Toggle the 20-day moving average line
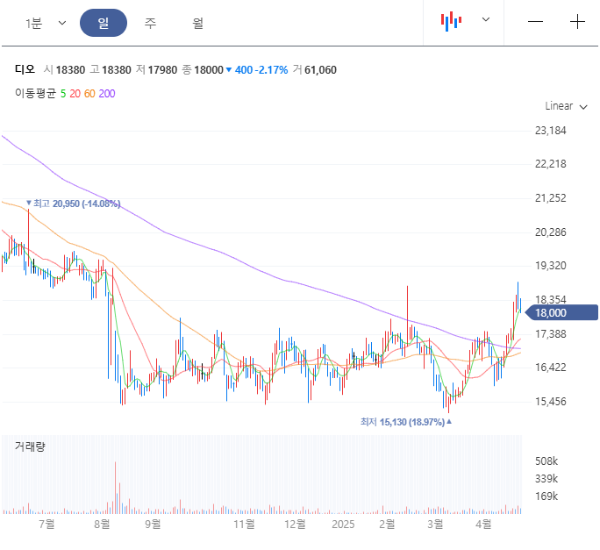This screenshot has width=600, height=550. [x=75, y=93]
